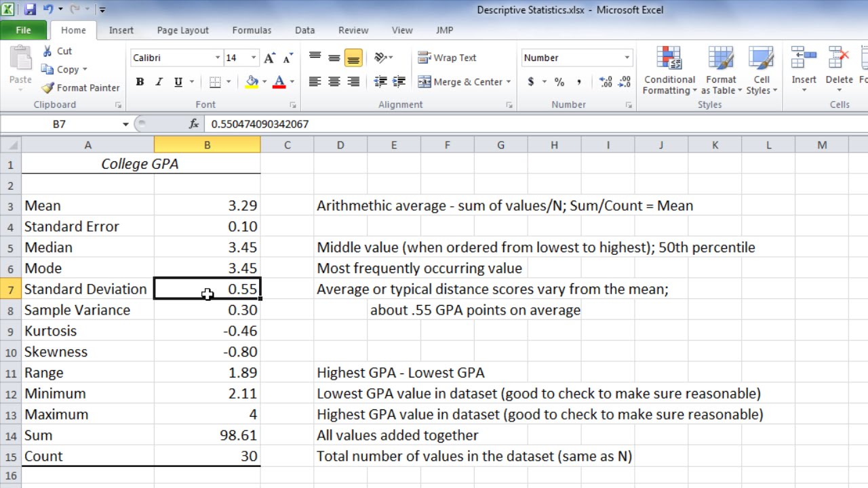The height and width of the screenshot is (488, 868).
Task: Apply the yellow Fill Color bucket
Action: [252, 82]
